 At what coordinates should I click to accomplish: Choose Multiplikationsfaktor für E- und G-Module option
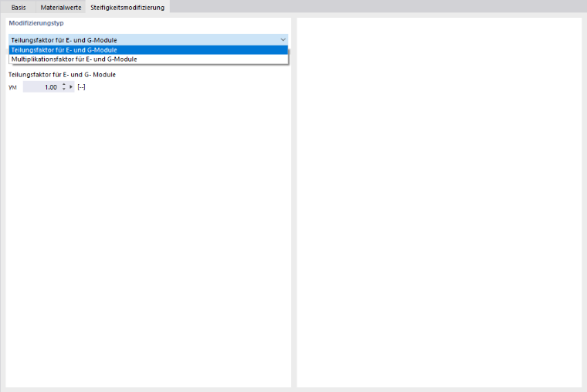click(x=148, y=59)
